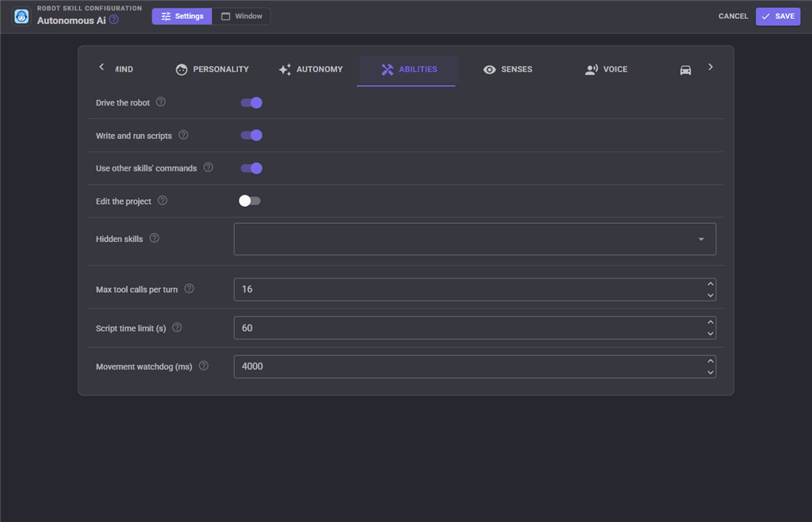This screenshot has height=522, width=812.
Task: Open help next to Autonomous Ai title
Action: (x=114, y=20)
